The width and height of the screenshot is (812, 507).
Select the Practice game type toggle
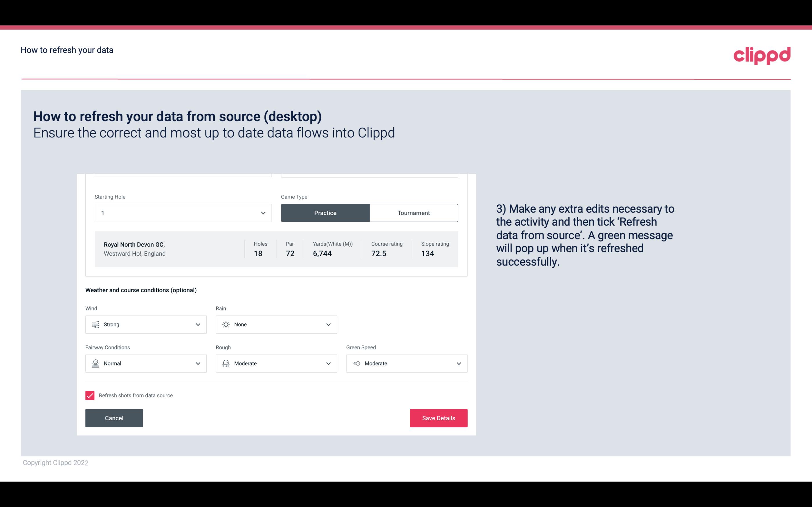pyautogui.click(x=325, y=213)
